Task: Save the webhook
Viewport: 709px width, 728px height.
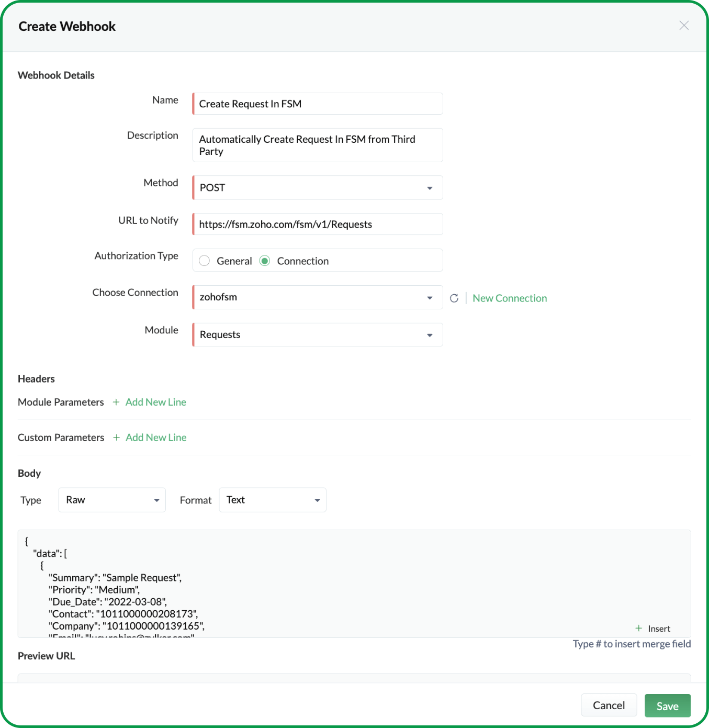Action: pyautogui.click(x=667, y=705)
